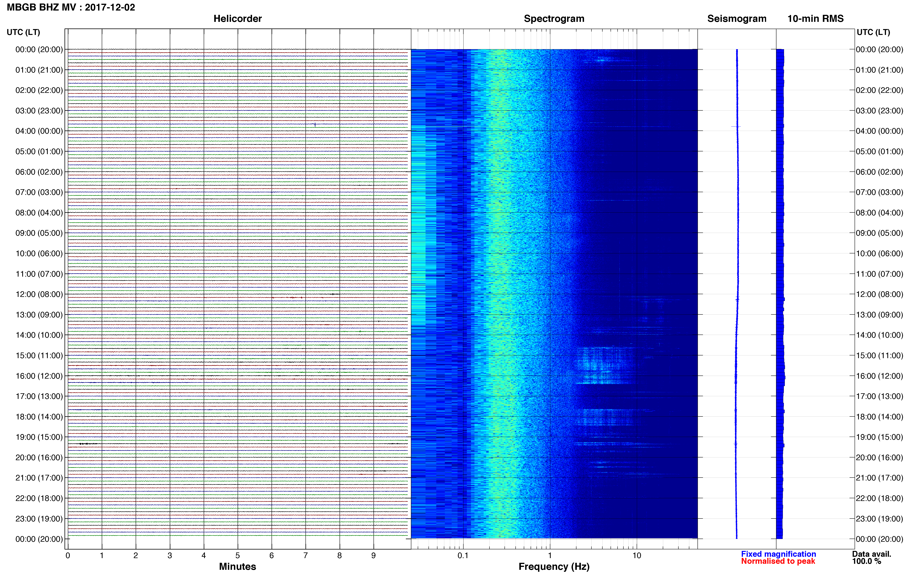Click '08:00 (04:00)' on the right time axis
The image size is (924, 578).
click(879, 213)
